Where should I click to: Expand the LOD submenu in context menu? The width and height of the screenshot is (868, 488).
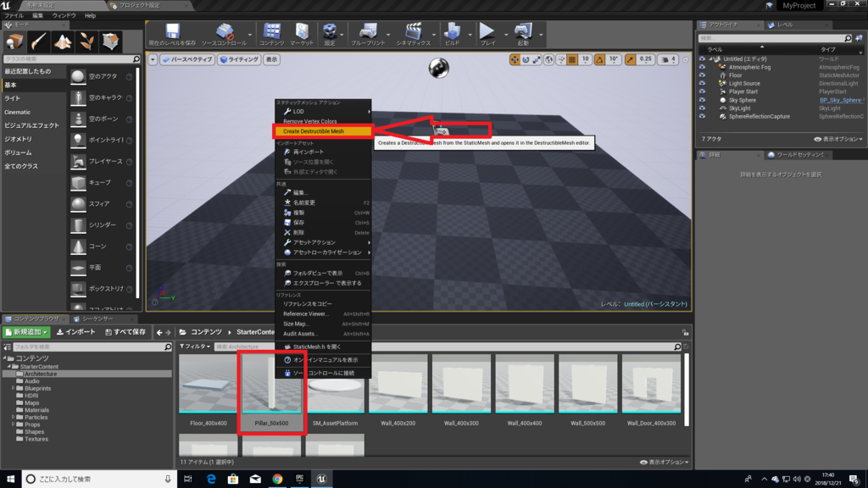pyautogui.click(x=323, y=111)
